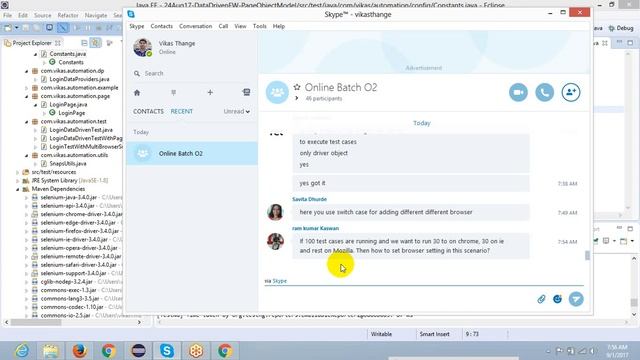The height and width of the screenshot is (360, 640).
Task: Click the plus new conversation icon
Action: coord(210,93)
